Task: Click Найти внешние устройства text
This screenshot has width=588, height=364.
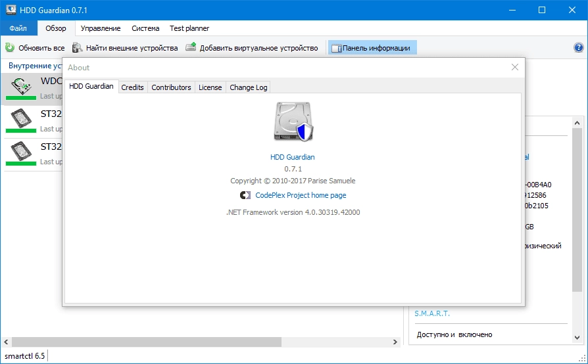Action: coord(132,48)
